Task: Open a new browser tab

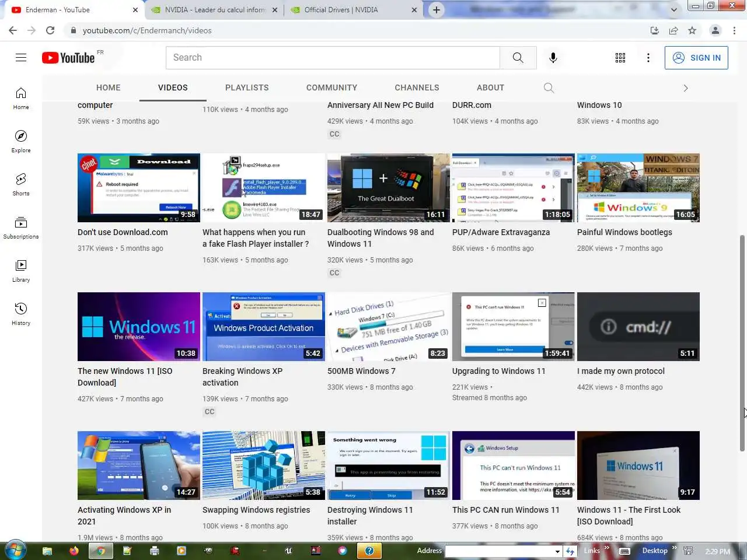Action: click(x=437, y=10)
